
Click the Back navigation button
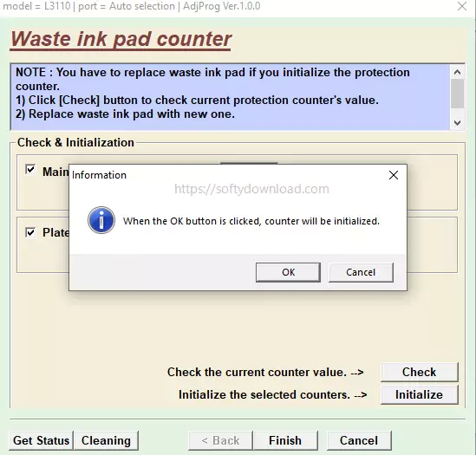tap(220, 440)
